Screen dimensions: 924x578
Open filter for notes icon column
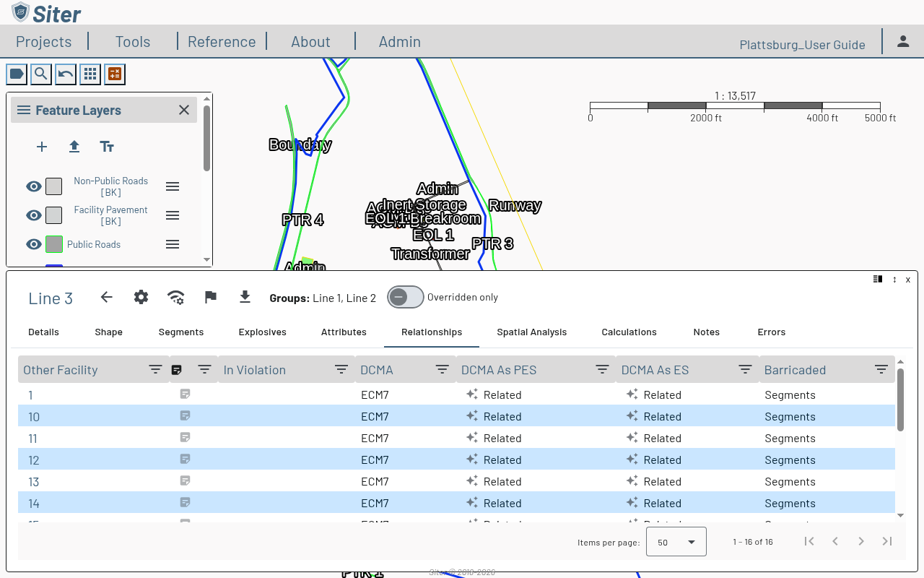tap(204, 369)
